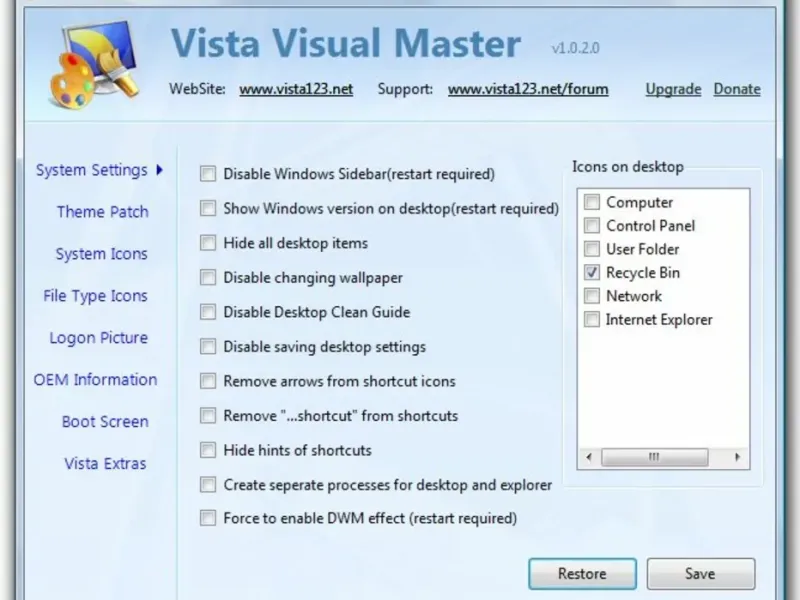Uncheck Recycle Bin desktop icon
800x600 pixels.
[592, 272]
